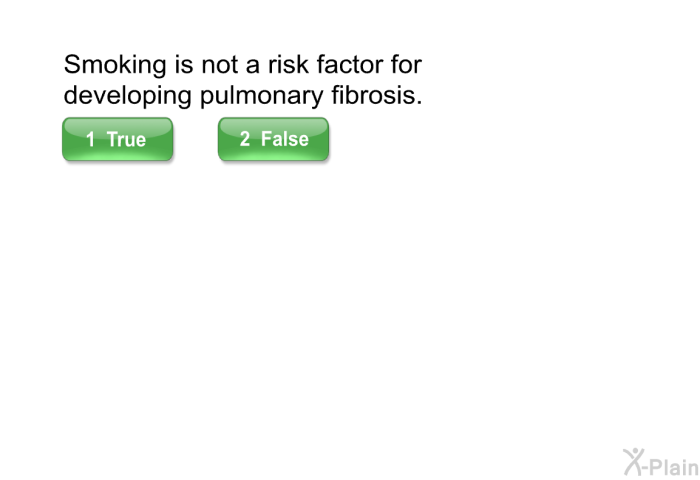700x480 pixels.
Task: Click the "False" label text on the green button
Action: pyautogui.click(x=285, y=139)
